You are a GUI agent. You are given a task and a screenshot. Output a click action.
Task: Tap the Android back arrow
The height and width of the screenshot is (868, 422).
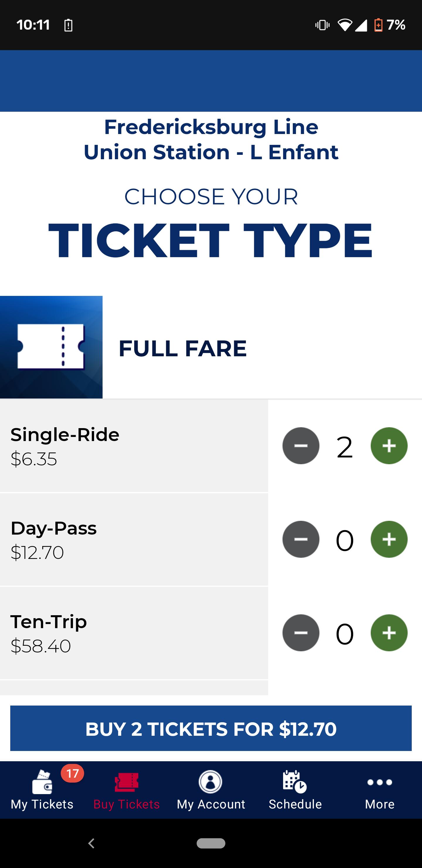click(91, 843)
